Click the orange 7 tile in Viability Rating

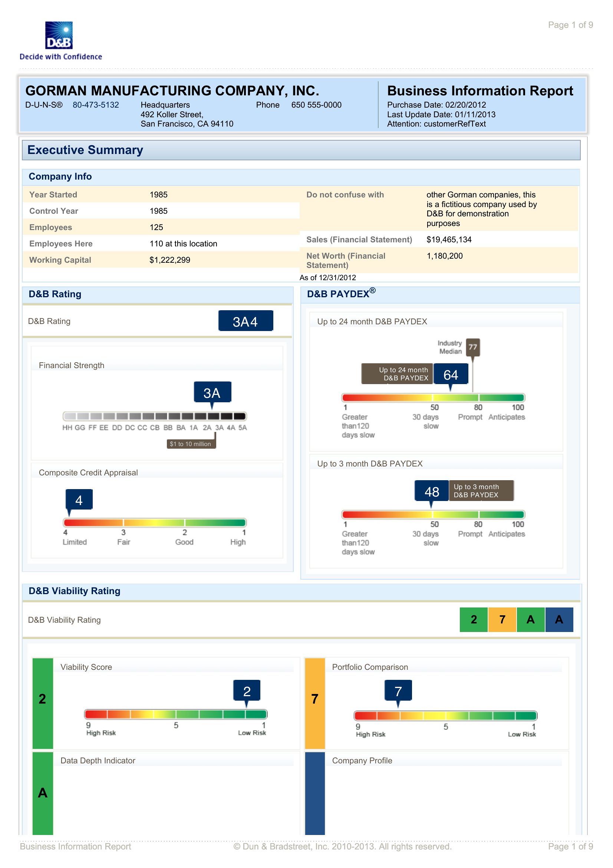502,620
